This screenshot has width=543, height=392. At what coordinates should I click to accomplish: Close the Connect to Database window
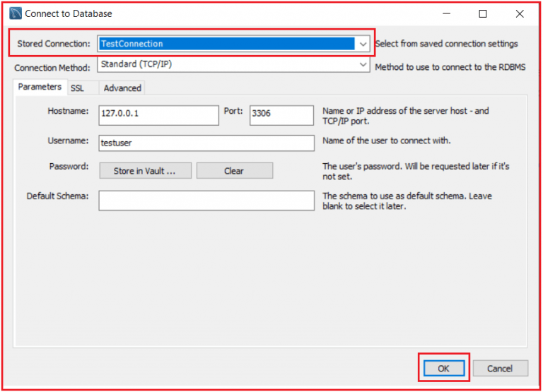pos(520,14)
